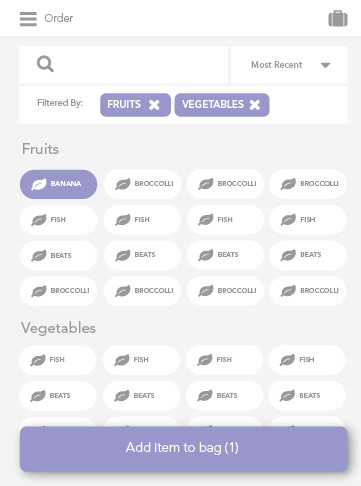Toggle the first BROCCOLLI chip in Fruits top row

142,184
